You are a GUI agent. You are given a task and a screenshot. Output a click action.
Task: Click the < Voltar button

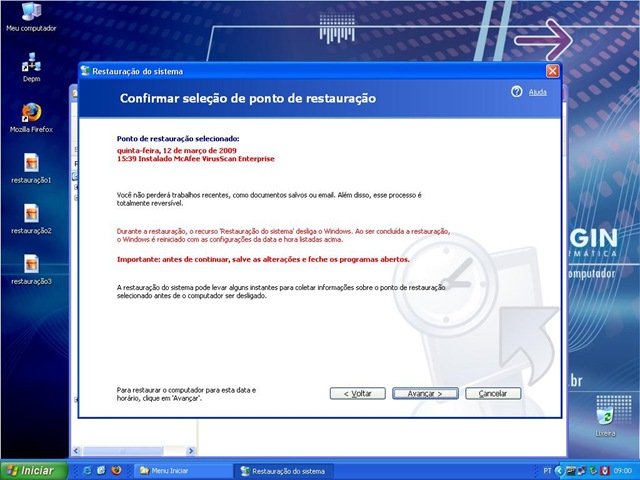click(358, 393)
